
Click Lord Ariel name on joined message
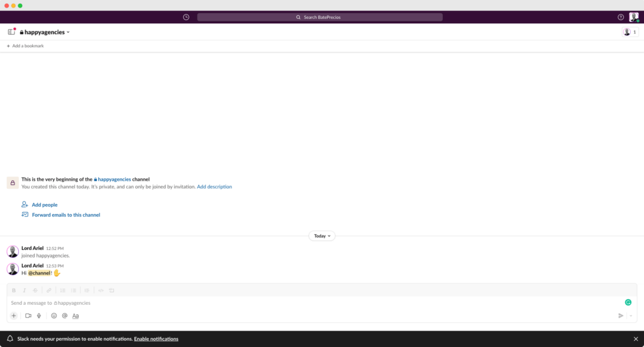(33, 248)
